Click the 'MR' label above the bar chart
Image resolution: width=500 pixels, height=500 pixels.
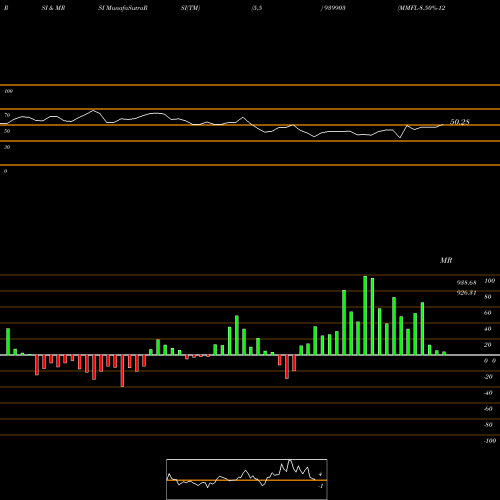[446, 260]
